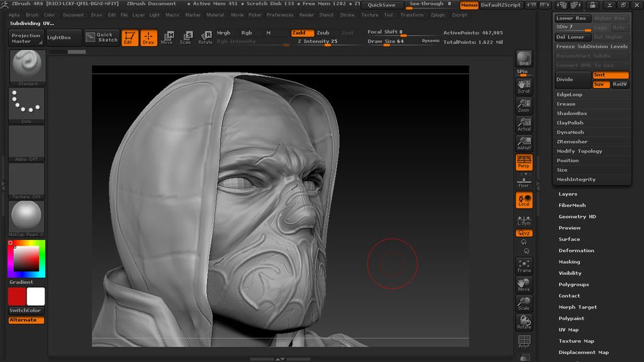
Task: Run a BPR render
Action: tap(524, 58)
